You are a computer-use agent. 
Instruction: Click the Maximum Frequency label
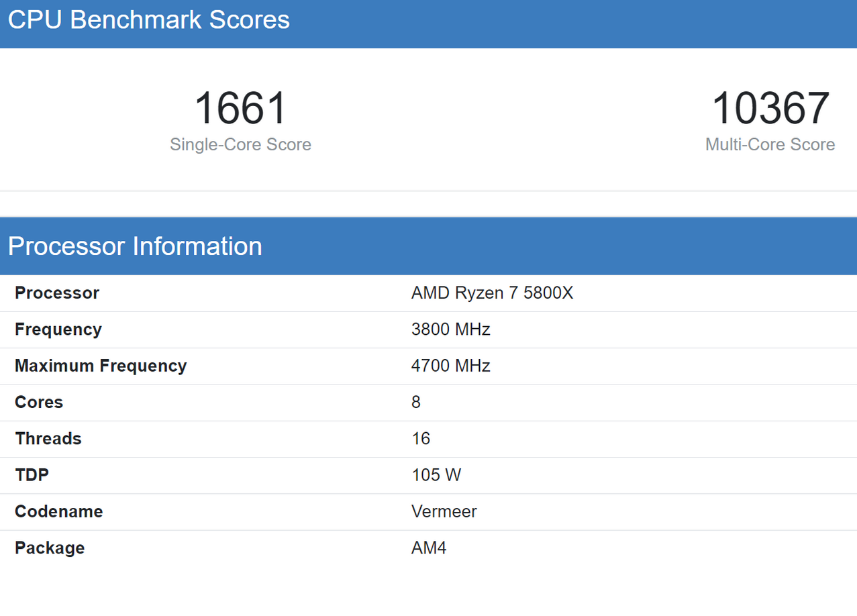point(101,366)
